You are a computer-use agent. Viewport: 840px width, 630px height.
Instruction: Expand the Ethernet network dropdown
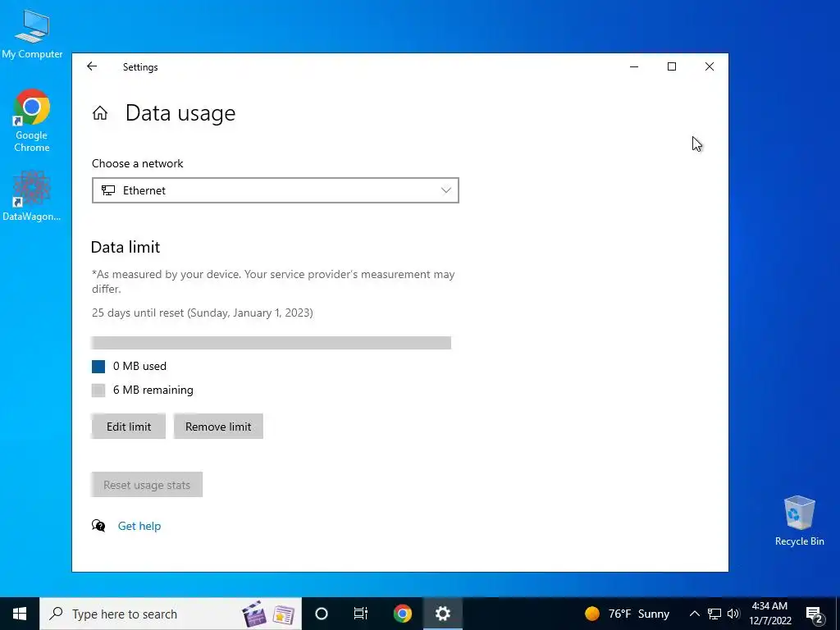pos(276,190)
